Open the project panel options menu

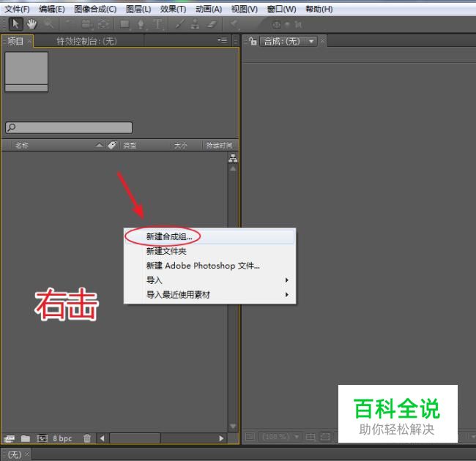point(222,40)
